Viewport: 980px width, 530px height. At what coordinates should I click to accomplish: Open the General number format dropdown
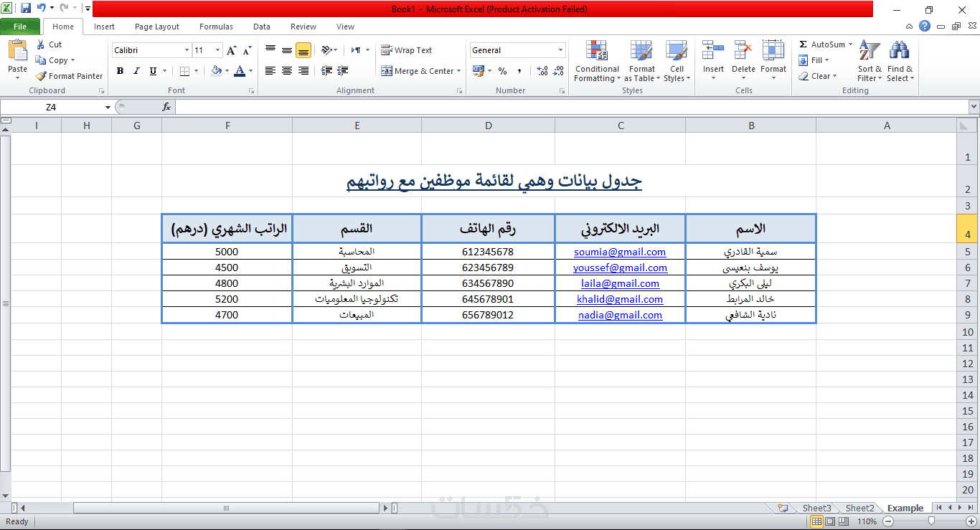tap(561, 50)
